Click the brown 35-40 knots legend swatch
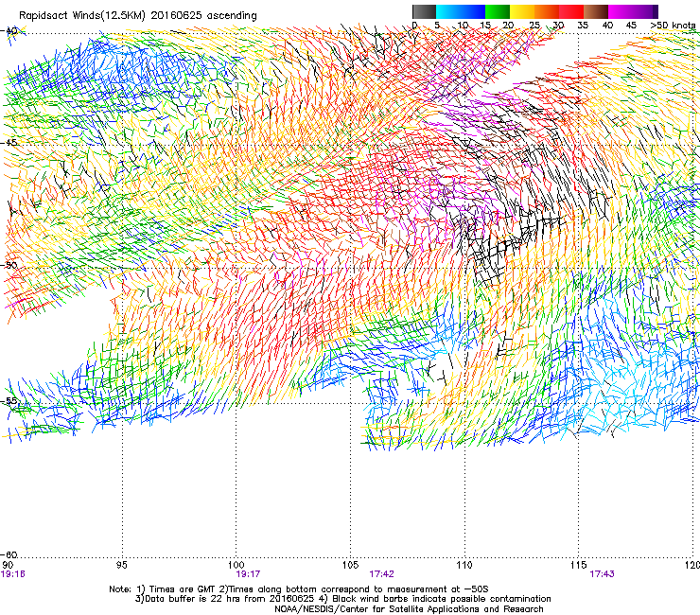Viewport: 700px width, 615px height. tap(596, 11)
